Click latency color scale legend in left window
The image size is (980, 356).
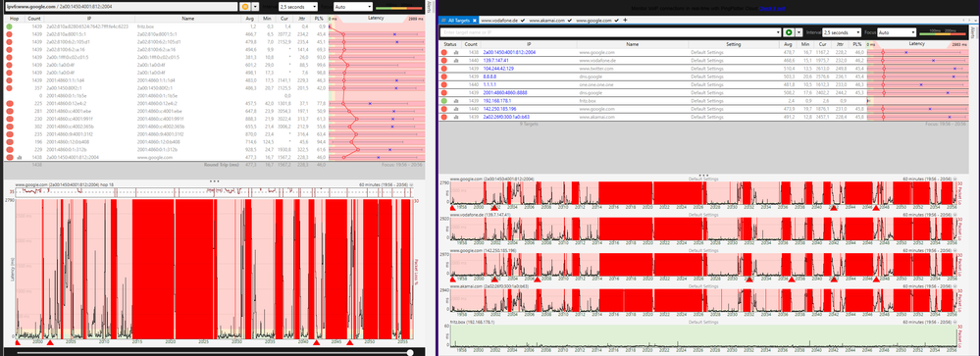point(398,8)
